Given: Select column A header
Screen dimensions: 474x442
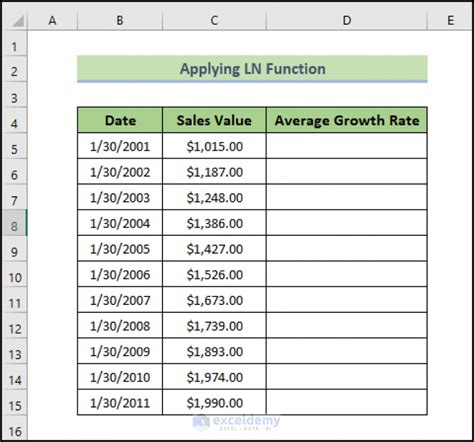Looking at the screenshot, I should (52, 20).
